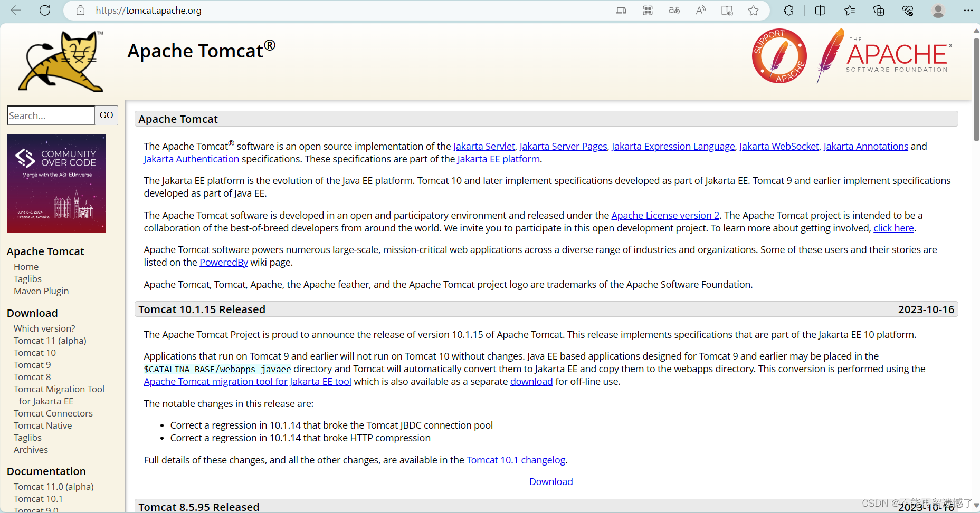This screenshot has width=980, height=513.
Task: View site info lock icon
Action: pos(80,11)
